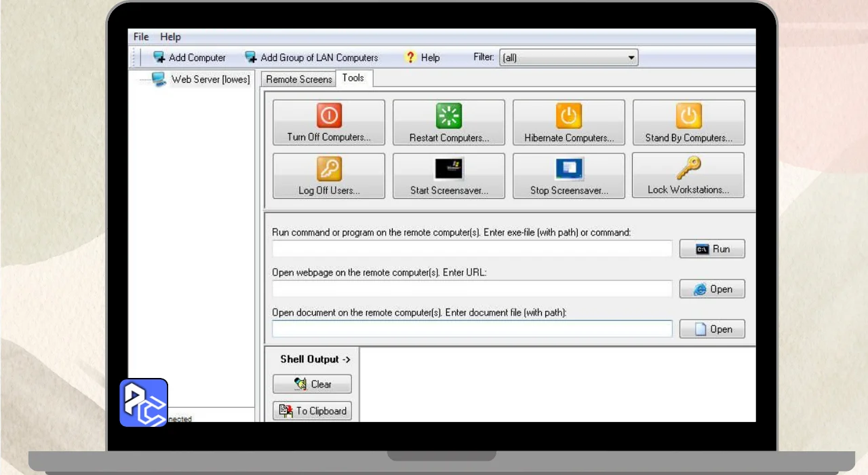Click the Log Off Users button
Screen dimensions: 868x475
(x=329, y=176)
